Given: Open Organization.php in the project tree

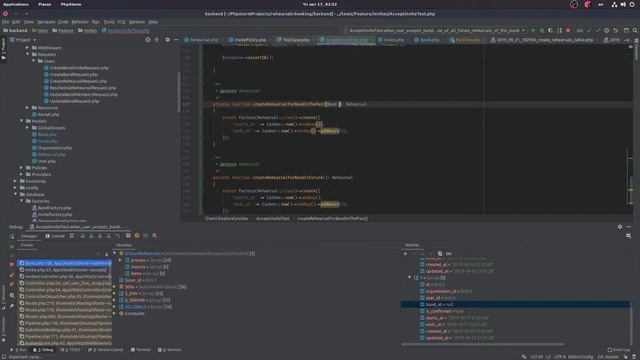Looking at the screenshot, I should (x=52, y=148).
